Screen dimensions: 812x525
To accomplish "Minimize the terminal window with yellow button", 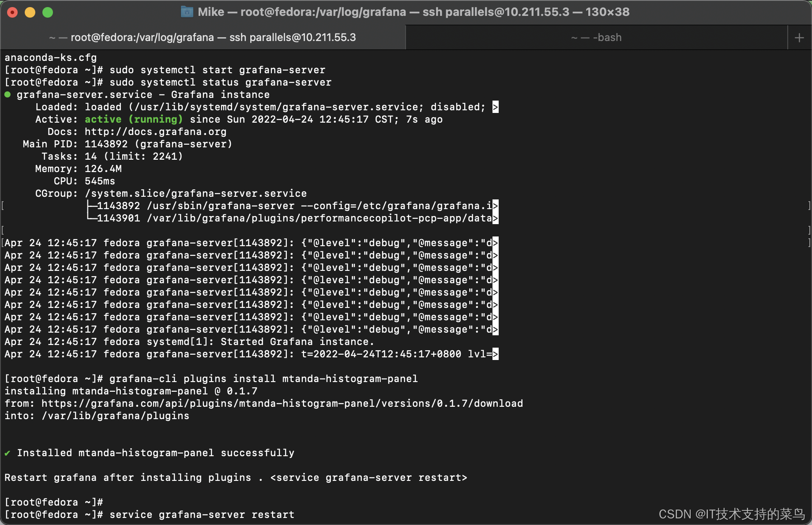I will [x=30, y=12].
